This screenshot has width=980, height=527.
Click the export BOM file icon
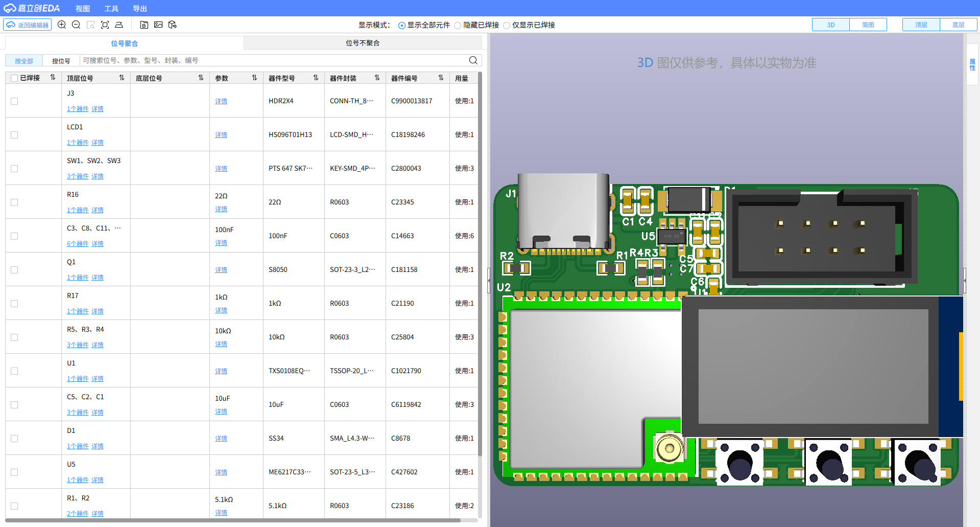click(144, 25)
